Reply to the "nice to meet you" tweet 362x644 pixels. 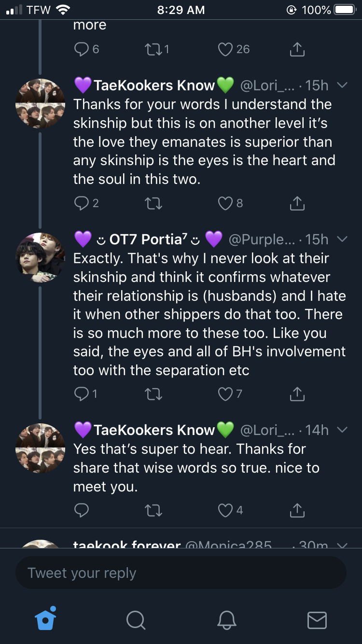(x=81, y=510)
